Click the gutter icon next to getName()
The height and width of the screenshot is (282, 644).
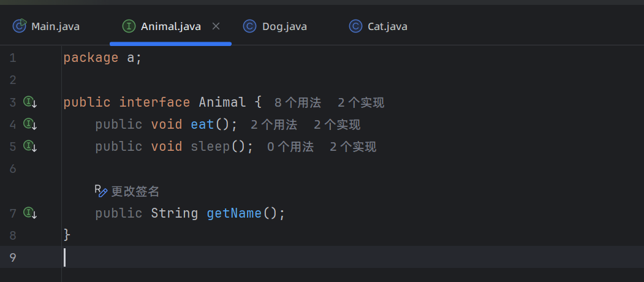pos(29,213)
